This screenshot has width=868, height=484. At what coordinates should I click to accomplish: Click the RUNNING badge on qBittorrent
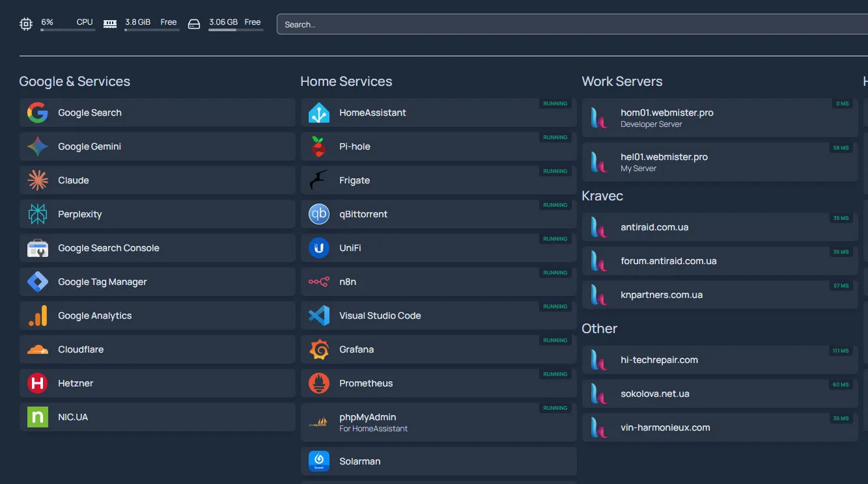(555, 205)
